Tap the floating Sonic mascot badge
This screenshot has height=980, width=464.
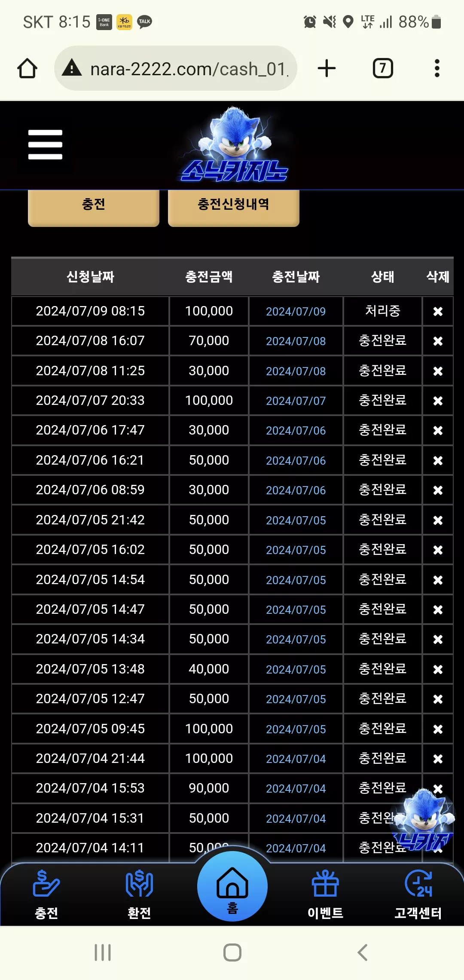pos(424,820)
